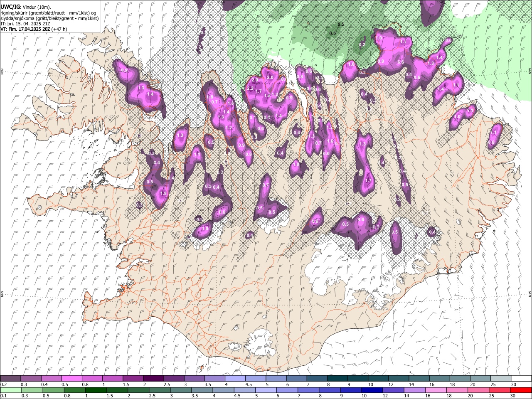Pick the top-row swatch between 0.3 and 0.4
Viewport: 532px width, 399px height.
click(31, 378)
